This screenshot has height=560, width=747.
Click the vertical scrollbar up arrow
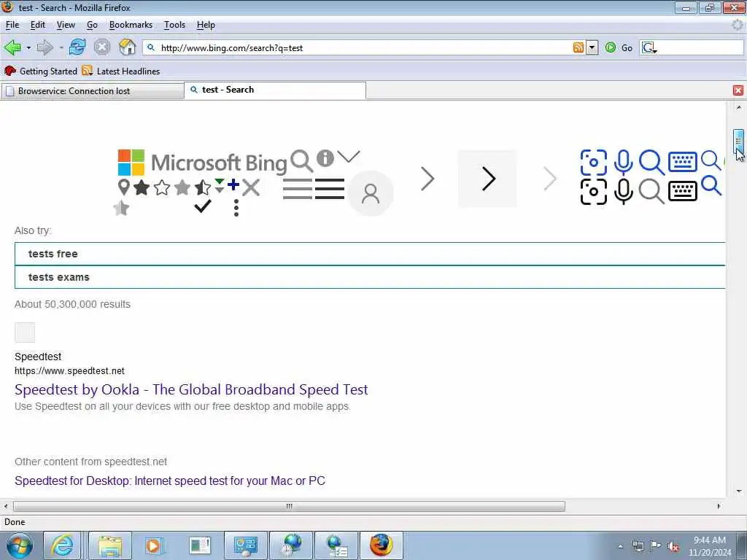click(738, 108)
